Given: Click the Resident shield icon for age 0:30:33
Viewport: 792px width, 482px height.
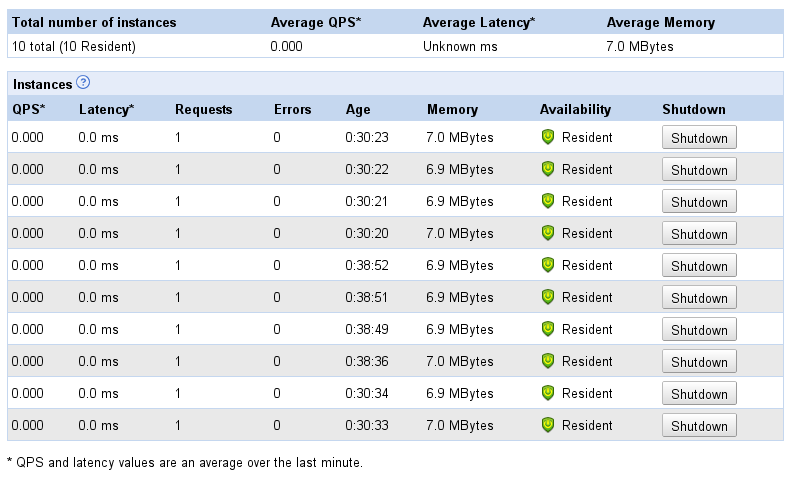Looking at the screenshot, I should [x=547, y=425].
